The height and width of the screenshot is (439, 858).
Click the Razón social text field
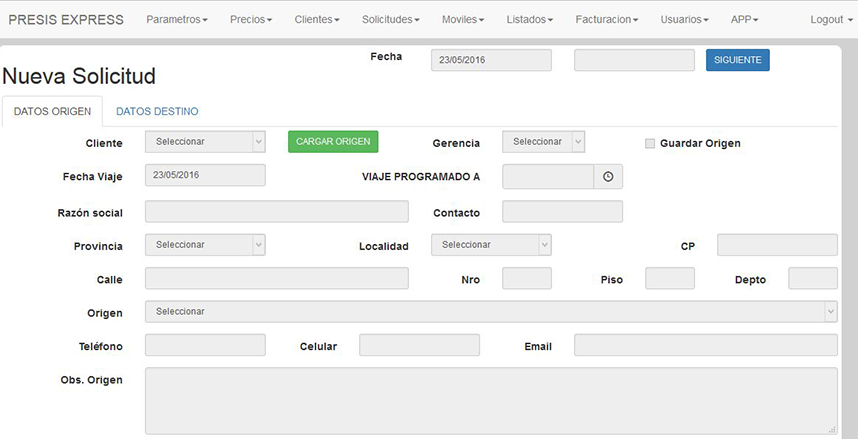pos(277,211)
